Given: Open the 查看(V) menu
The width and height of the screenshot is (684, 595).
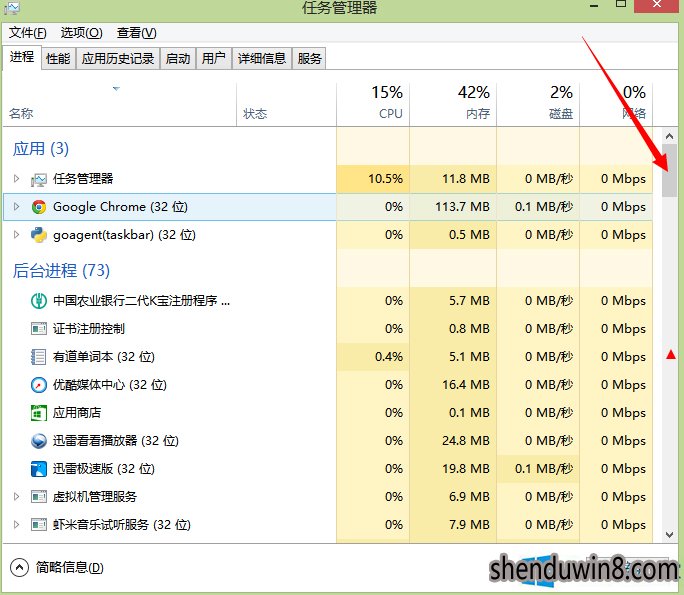Looking at the screenshot, I should (137, 33).
